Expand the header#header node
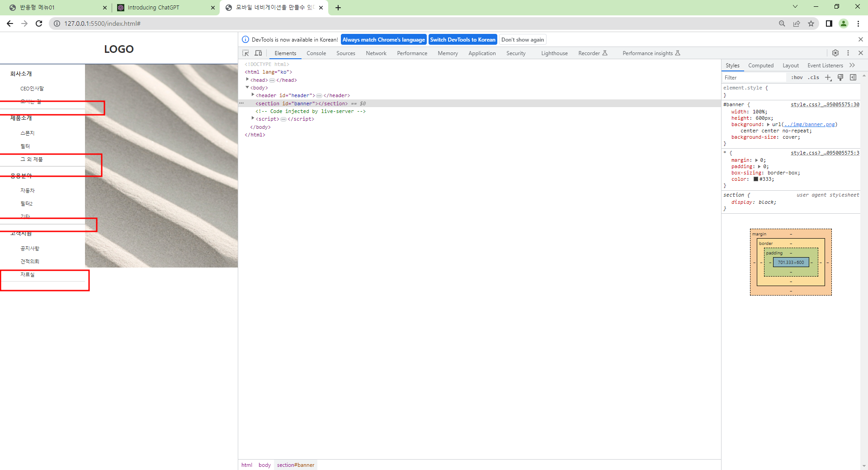This screenshot has width=868, height=470. (x=253, y=95)
